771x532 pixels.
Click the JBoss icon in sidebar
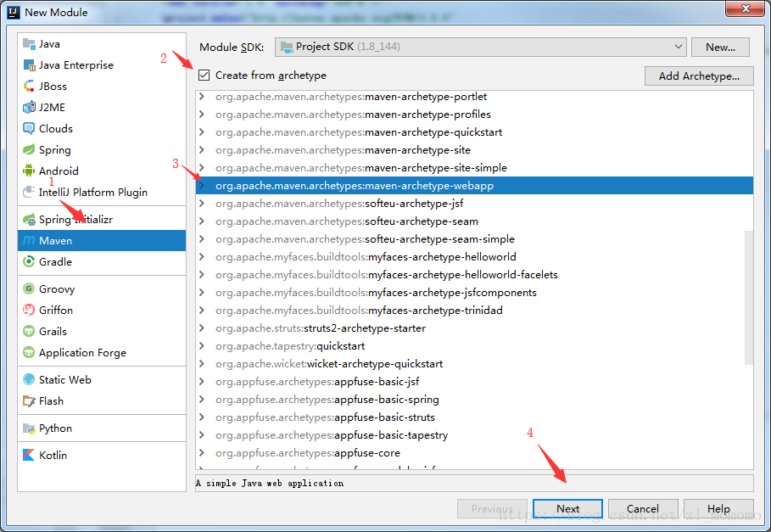click(x=29, y=86)
